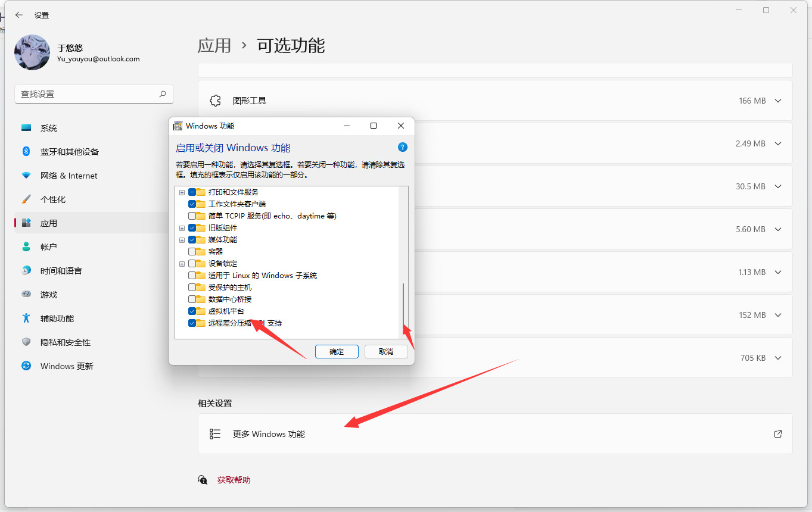
Task: Click the search magnifier icon in settings search
Action: [x=163, y=94]
